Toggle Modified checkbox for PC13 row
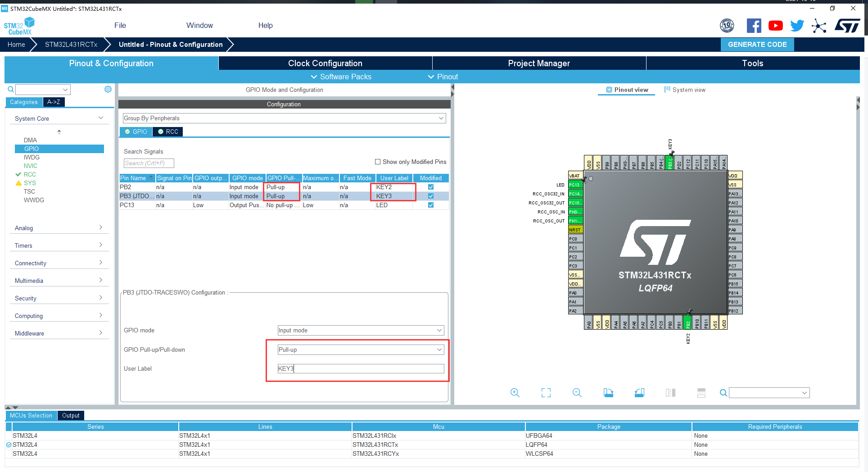 tap(431, 205)
